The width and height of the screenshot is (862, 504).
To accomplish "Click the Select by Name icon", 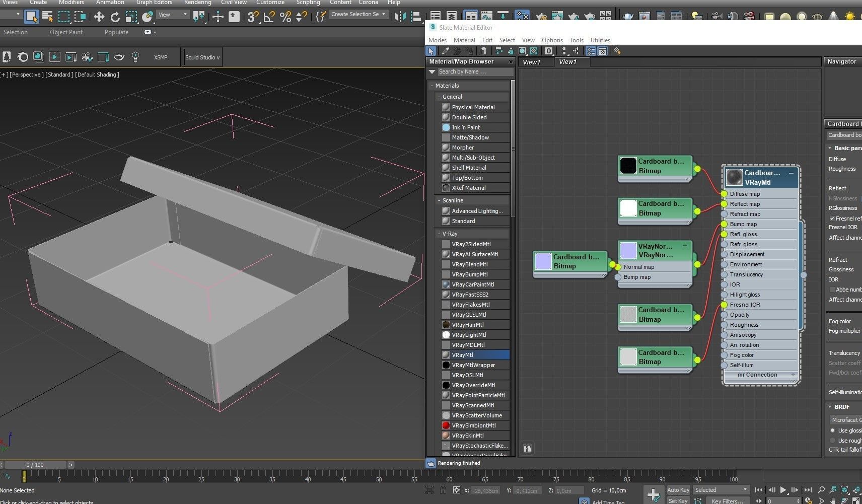I will [x=48, y=17].
